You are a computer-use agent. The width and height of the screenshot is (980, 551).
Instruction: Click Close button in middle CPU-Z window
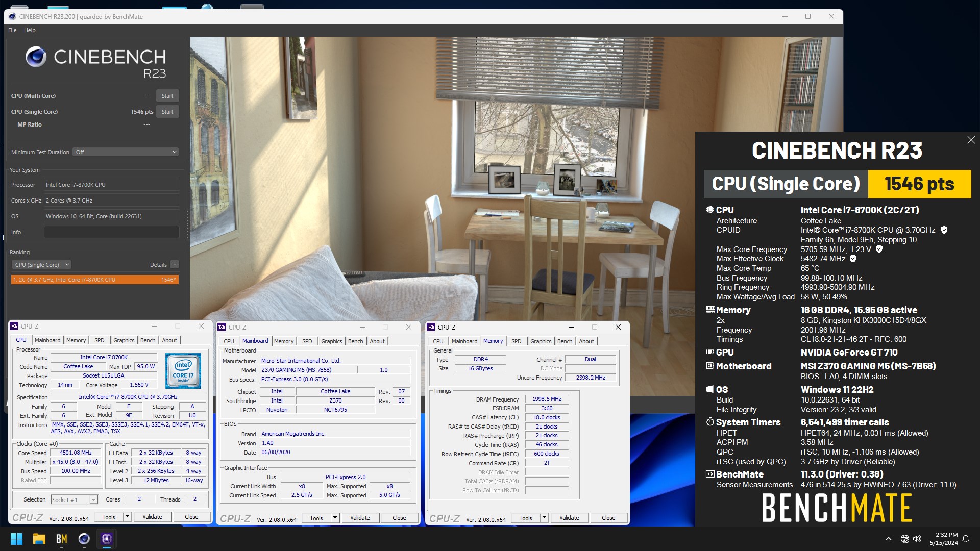pos(399,518)
